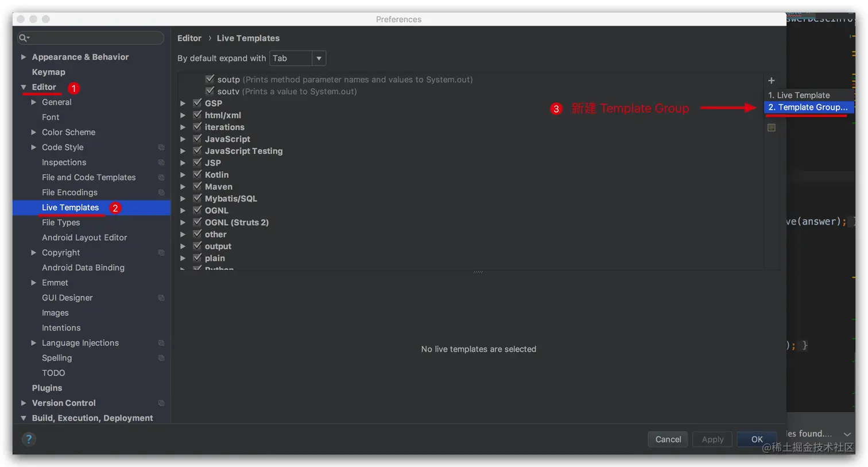Click the Apply button
This screenshot has width=868, height=467.
click(712, 439)
